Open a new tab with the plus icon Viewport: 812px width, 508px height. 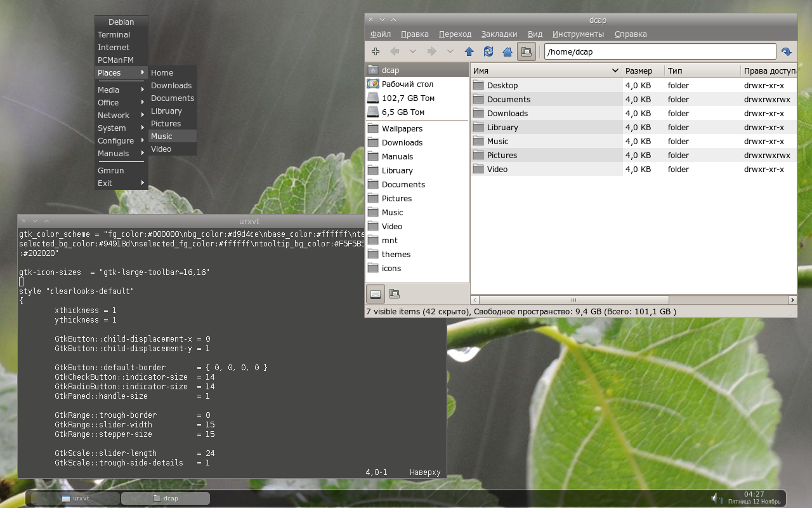pyautogui.click(x=376, y=51)
